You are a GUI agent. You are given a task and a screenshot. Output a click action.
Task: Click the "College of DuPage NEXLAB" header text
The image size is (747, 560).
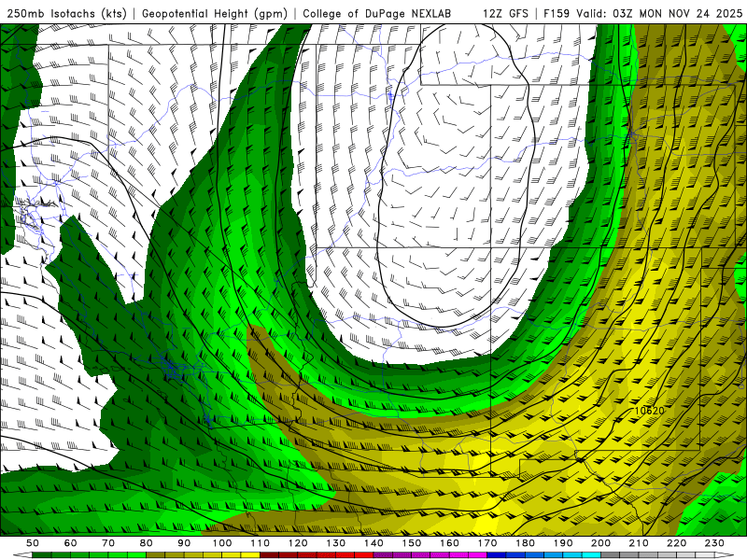(377, 13)
